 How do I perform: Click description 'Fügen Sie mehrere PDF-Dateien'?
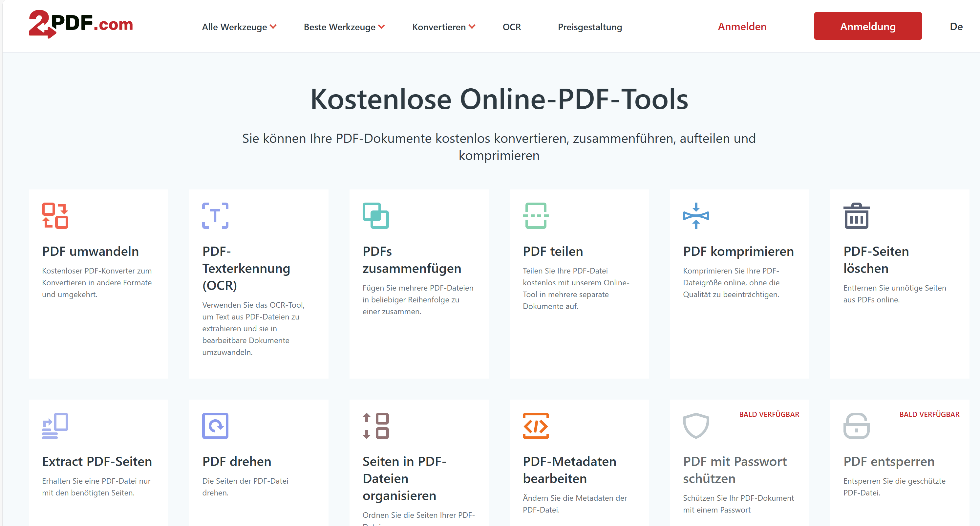pos(418,299)
